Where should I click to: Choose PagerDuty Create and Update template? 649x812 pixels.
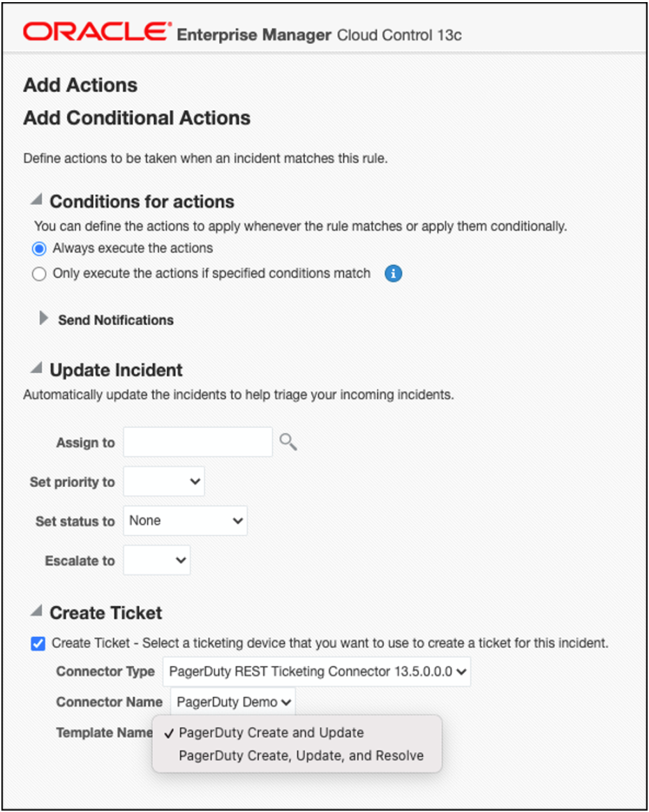click(271, 733)
